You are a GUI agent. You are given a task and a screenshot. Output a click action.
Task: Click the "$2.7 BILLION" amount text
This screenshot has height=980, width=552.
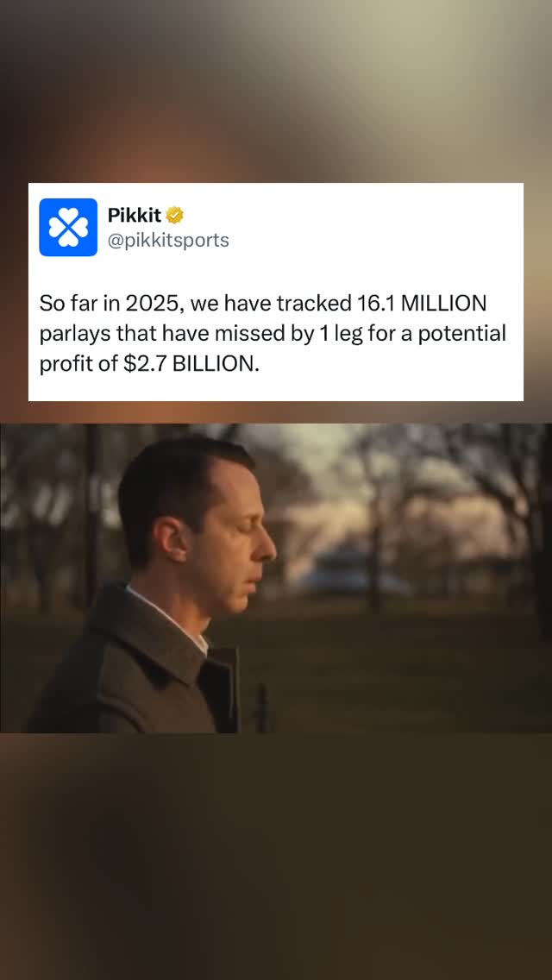(x=190, y=364)
